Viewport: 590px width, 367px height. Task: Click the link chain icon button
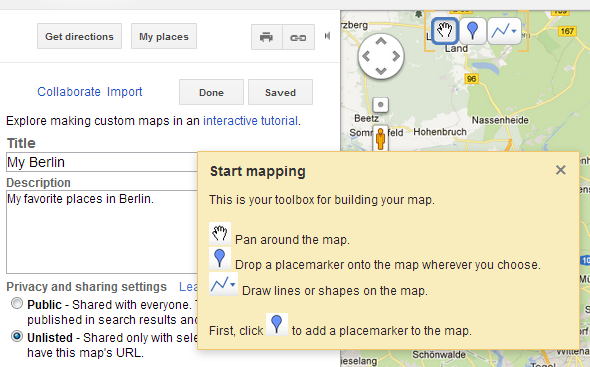coord(298,37)
